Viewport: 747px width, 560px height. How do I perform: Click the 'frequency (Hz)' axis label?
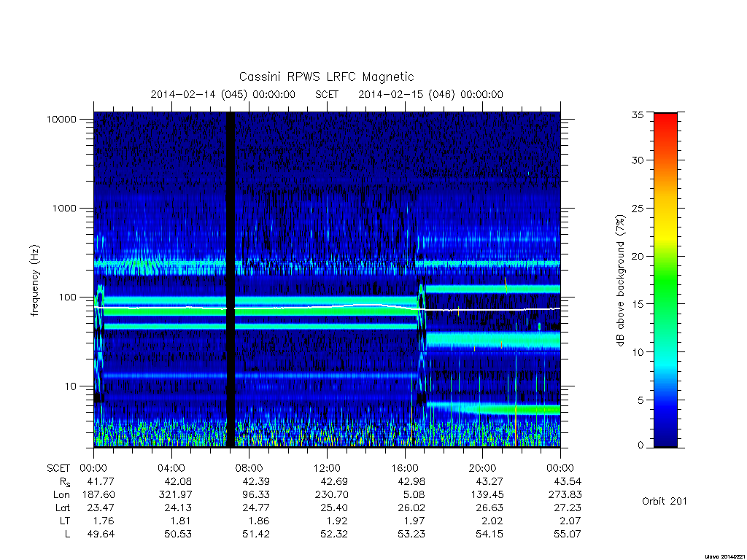pyautogui.click(x=35, y=281)
